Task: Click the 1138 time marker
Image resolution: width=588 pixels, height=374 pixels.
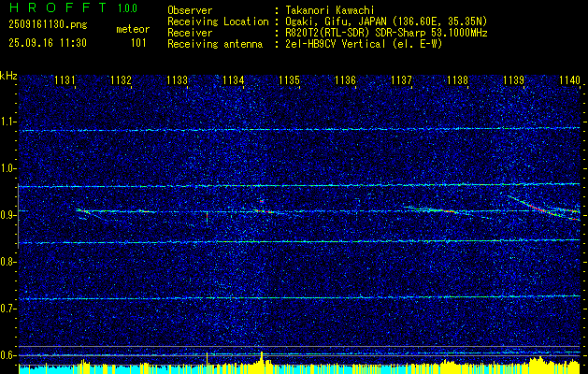Action: pos(457,80)
